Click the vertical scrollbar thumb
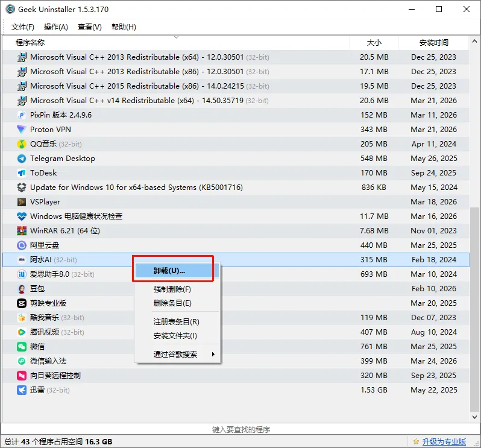 tap(474, 309)
